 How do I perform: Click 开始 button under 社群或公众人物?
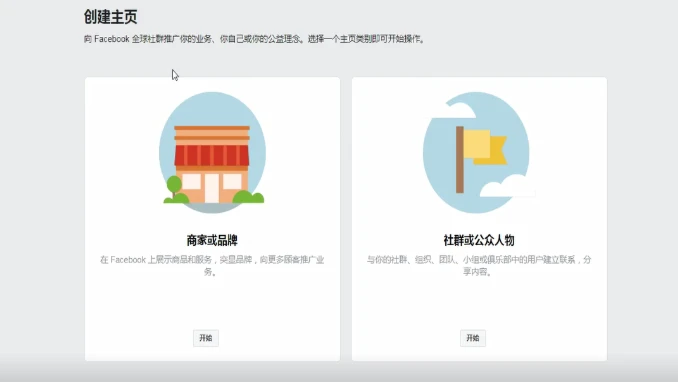[x=473, y=338]
